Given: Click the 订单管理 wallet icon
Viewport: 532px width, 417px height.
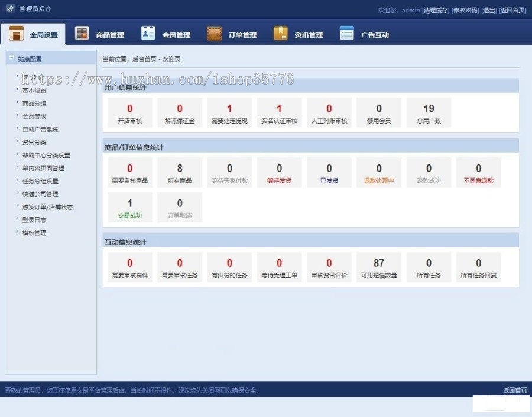Looking at the screenshot, I should [214, 34].
